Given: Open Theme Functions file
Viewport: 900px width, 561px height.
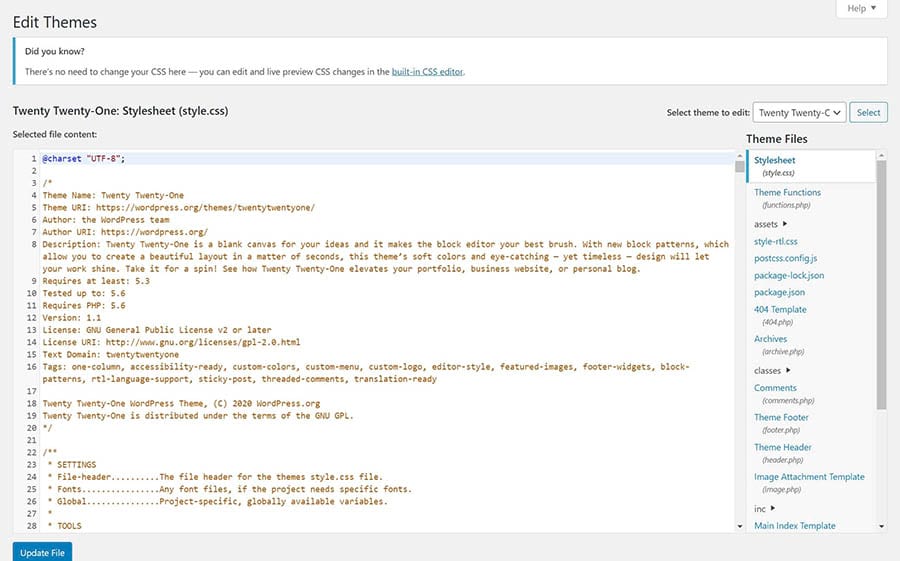Looking at the screenshot, I should (787, 192).
